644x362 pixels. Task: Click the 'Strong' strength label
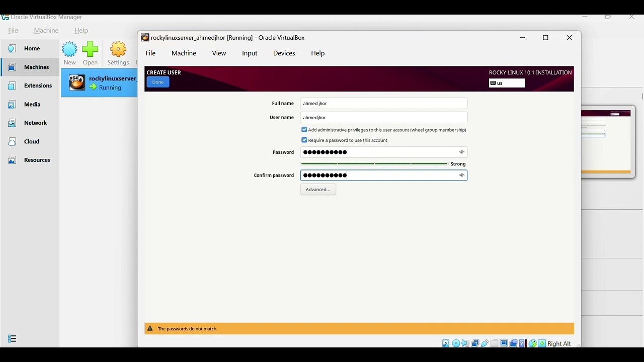tap(458, 164)
